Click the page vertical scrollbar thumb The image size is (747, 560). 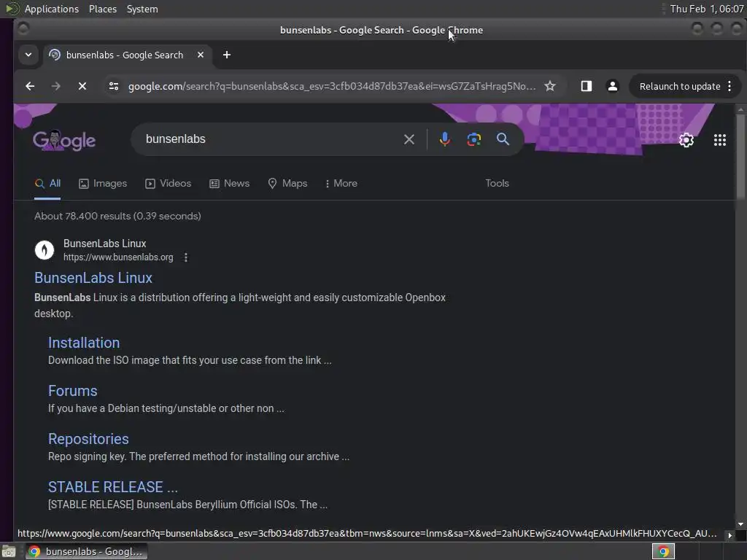740,157
